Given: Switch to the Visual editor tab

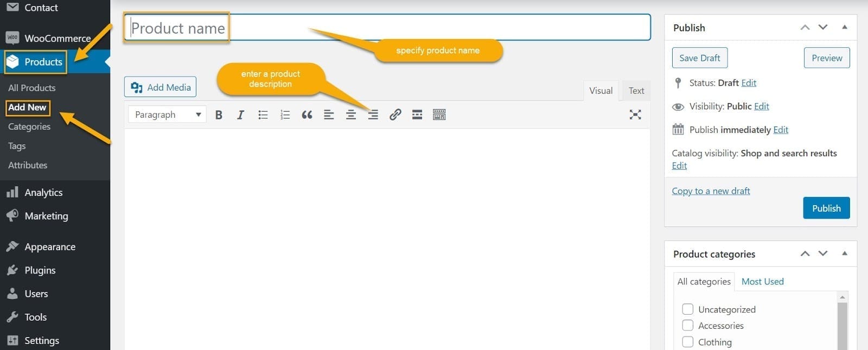Looking at the screenshot, I should [x=601, y=91].
